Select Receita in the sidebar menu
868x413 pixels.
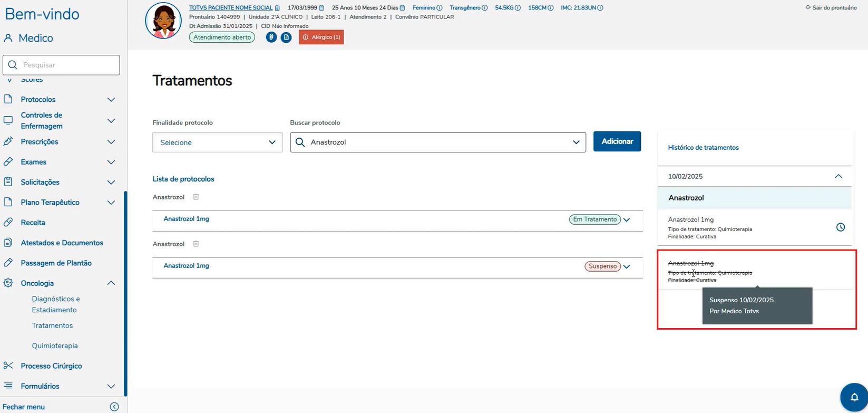pos(33,223)
